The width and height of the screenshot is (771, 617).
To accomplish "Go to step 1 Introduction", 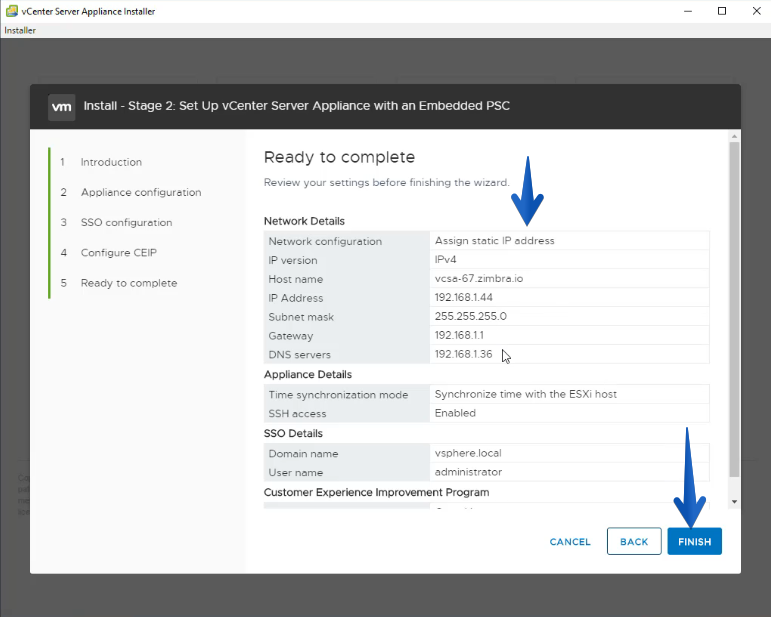I will click(111, 162).
